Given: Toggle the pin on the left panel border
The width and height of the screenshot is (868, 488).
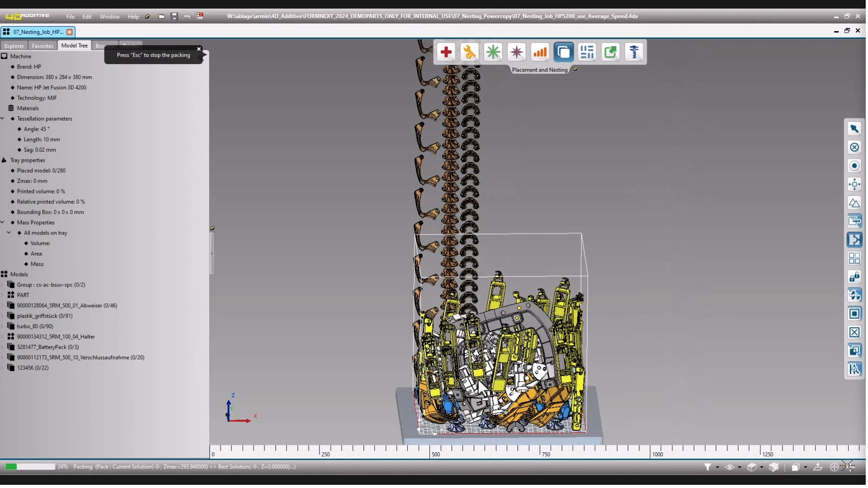Looking at the screenshot, I should pyautogui.click(x=212, y=229).
